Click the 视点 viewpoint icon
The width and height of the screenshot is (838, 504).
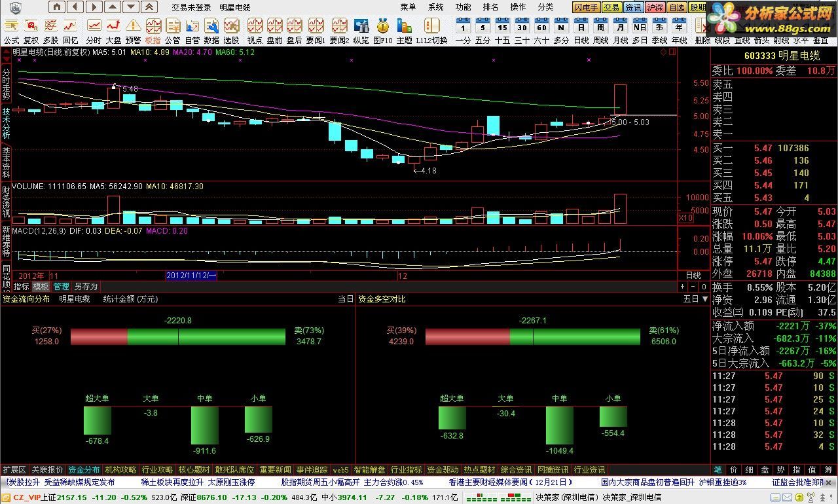tap(255, 31)
